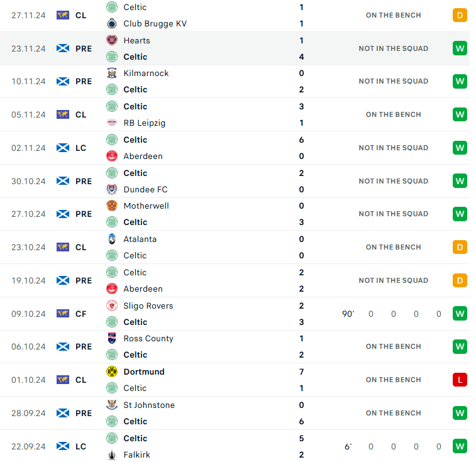Click the red L result badge
This screenshot has width=476, height=462.
460,380
